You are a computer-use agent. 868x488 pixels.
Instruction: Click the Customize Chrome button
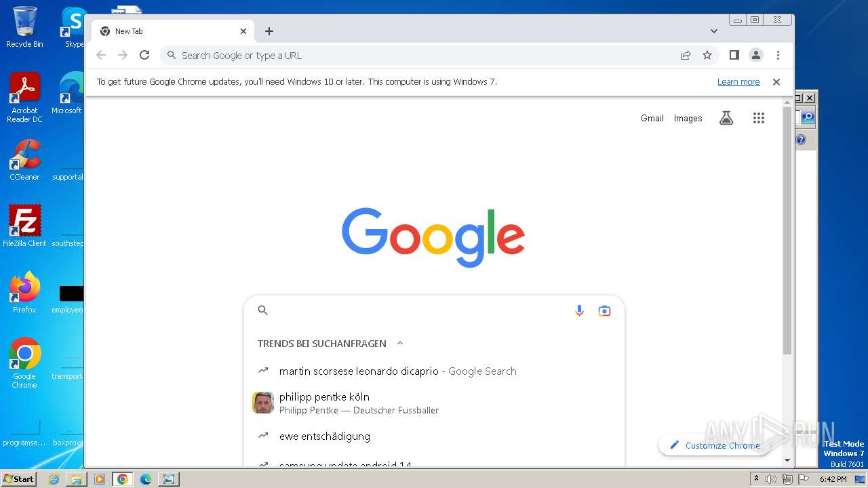coord(715,445)
